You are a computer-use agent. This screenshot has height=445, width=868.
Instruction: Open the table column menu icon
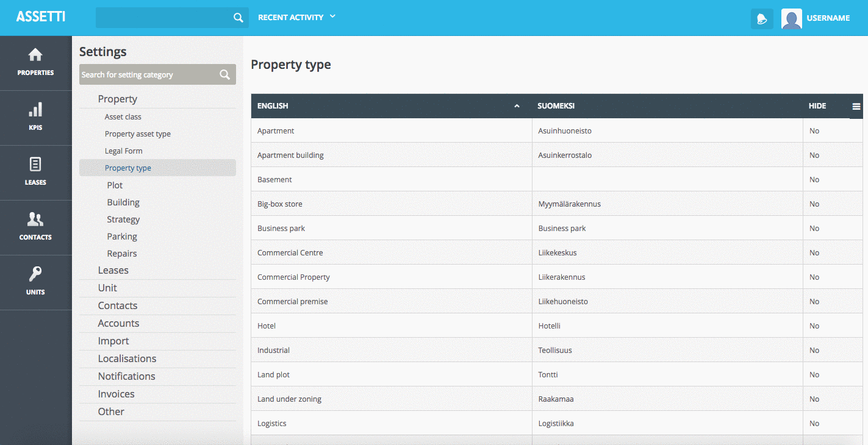(856, 106)
